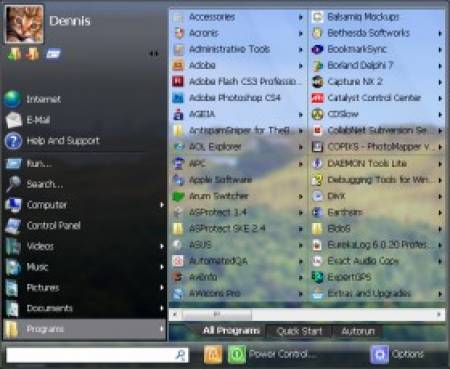Open the Programs menu item
The width and height of the screenshot is (450, 369).
84,329
